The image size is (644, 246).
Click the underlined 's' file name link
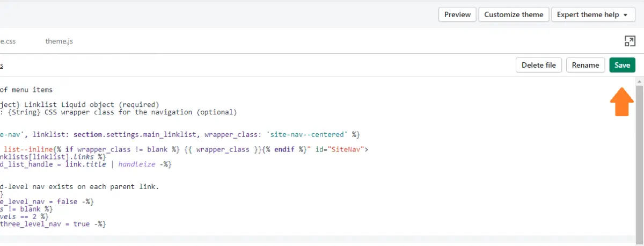pos(2,65)
